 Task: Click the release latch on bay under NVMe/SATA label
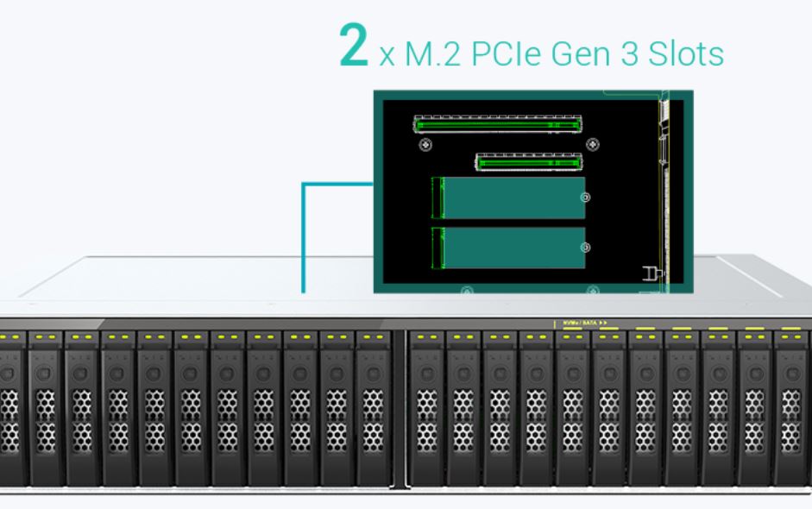pyautogui.click(x=572, y=374)
